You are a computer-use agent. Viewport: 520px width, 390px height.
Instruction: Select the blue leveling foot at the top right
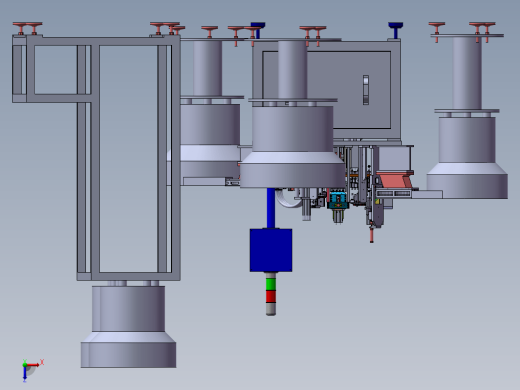pos(396,30)
